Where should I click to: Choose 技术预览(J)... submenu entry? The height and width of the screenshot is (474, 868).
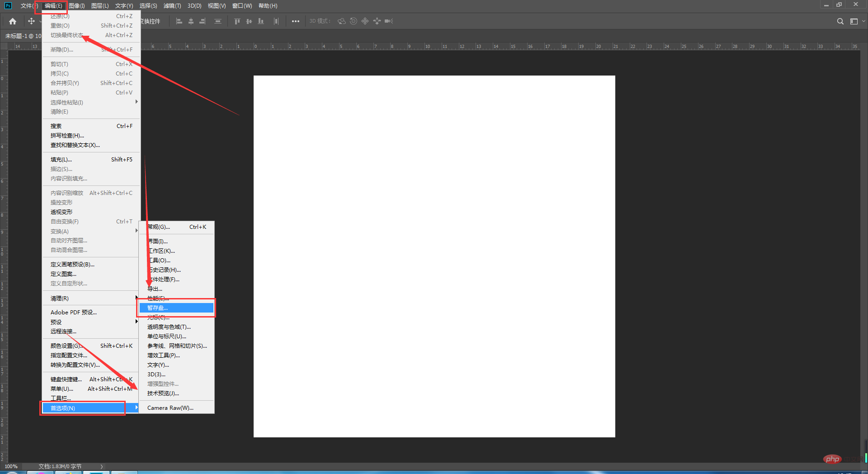pyautogui.click(x=176, y=393)
